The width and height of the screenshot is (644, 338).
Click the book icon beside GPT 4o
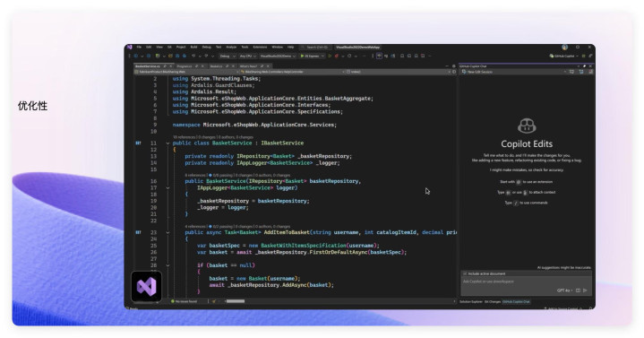(578, 290)
